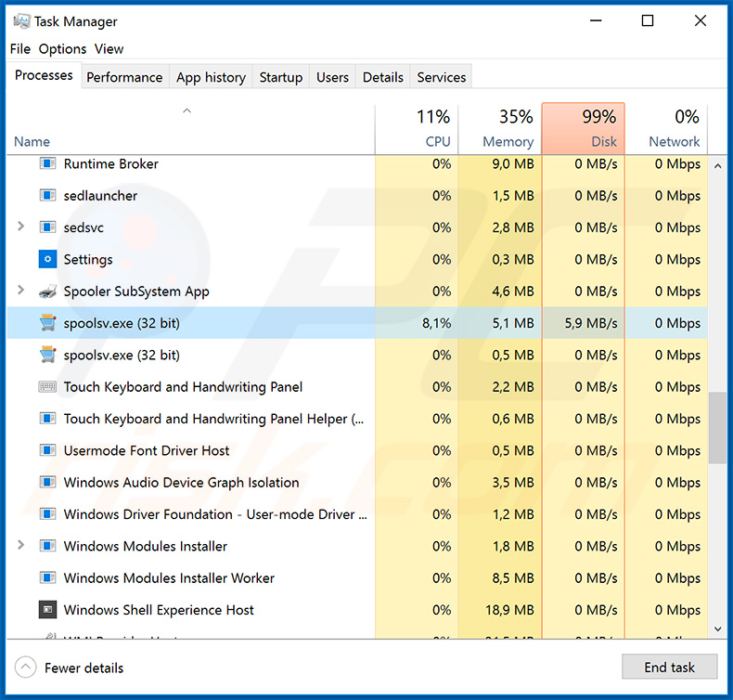Image resolution: width=733 pixels, height=700 pixels.
Task: Click the scrollbar down arrow
Action: 717,629
